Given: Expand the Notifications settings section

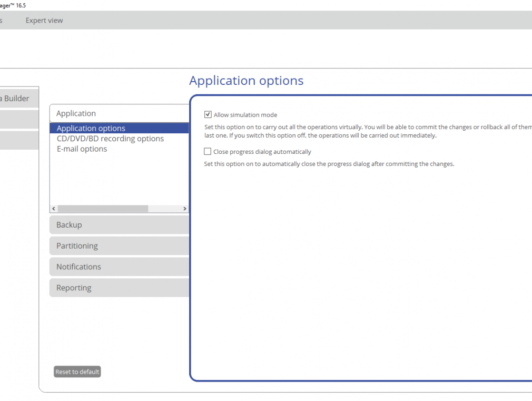Looking at the screenshot, I should (x=119, y=267).
